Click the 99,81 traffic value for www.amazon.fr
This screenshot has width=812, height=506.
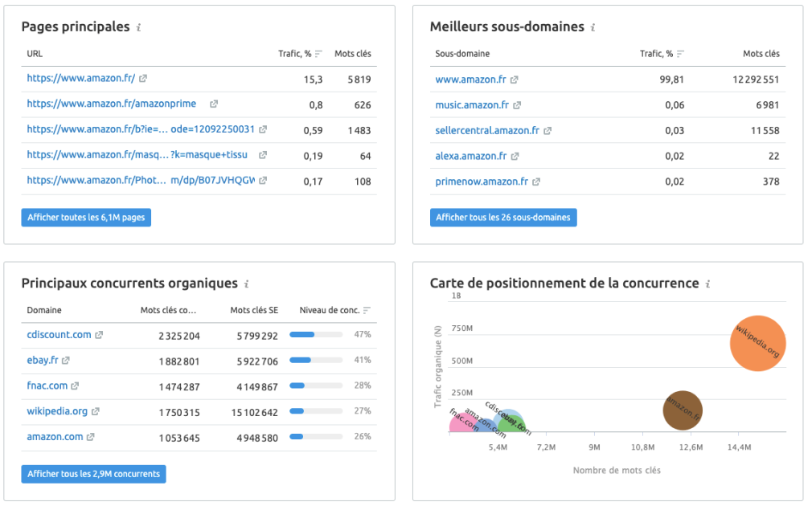[x=671, y=80]
